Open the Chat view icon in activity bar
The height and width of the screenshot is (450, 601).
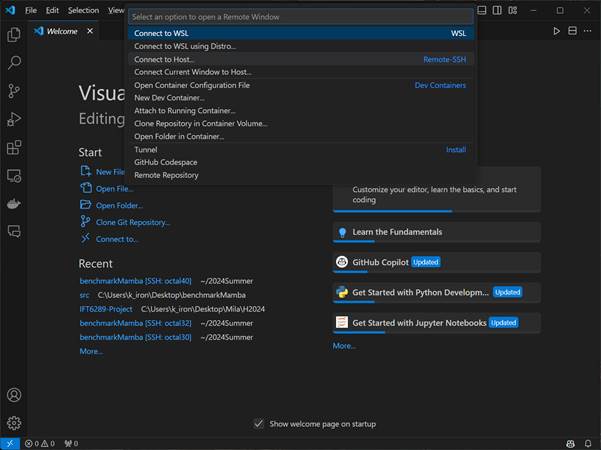(14, 232)
